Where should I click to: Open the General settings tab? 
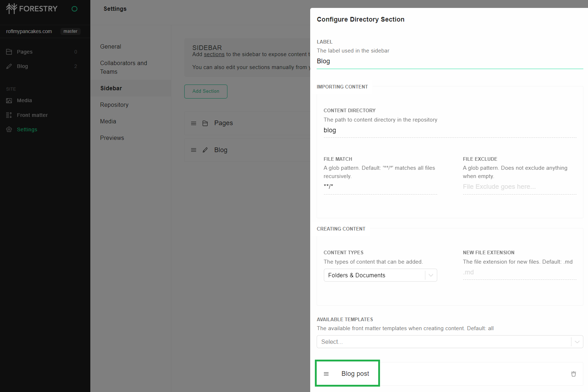point(110,46)
